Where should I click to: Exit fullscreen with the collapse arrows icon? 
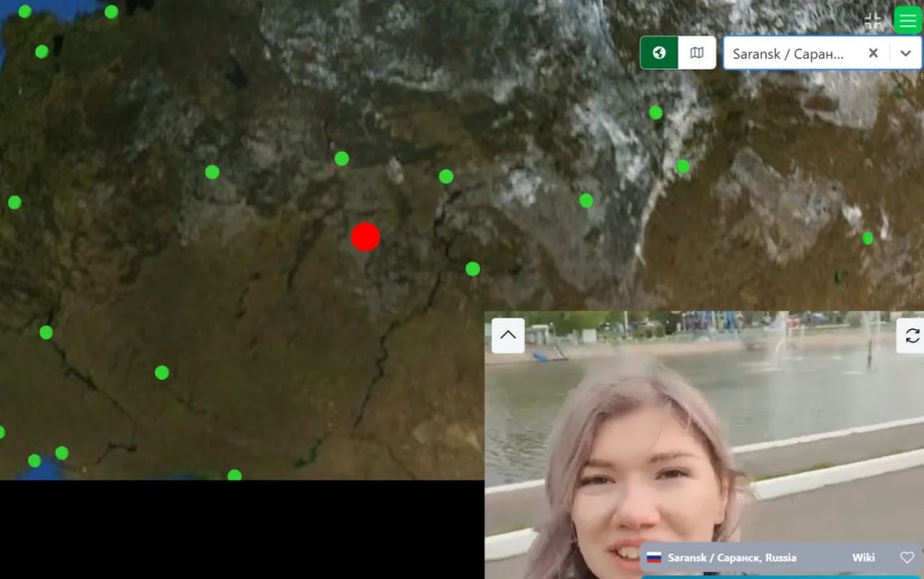tap(873, 22)
